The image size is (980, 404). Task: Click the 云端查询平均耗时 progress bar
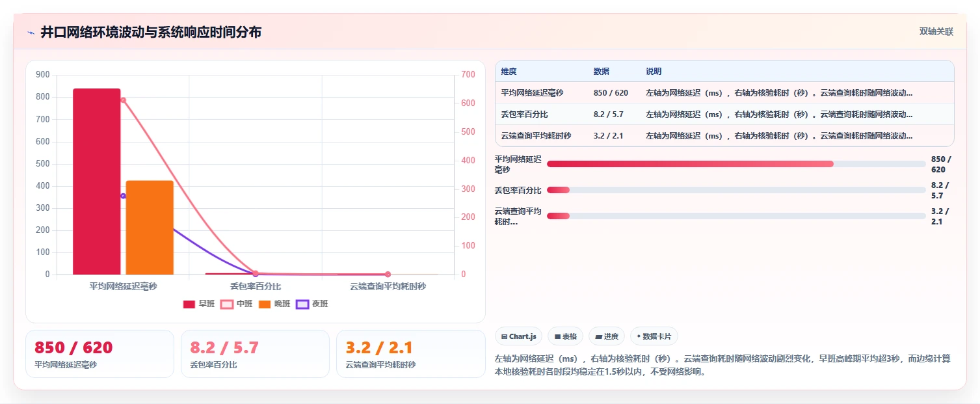click(x=736, y=216)
